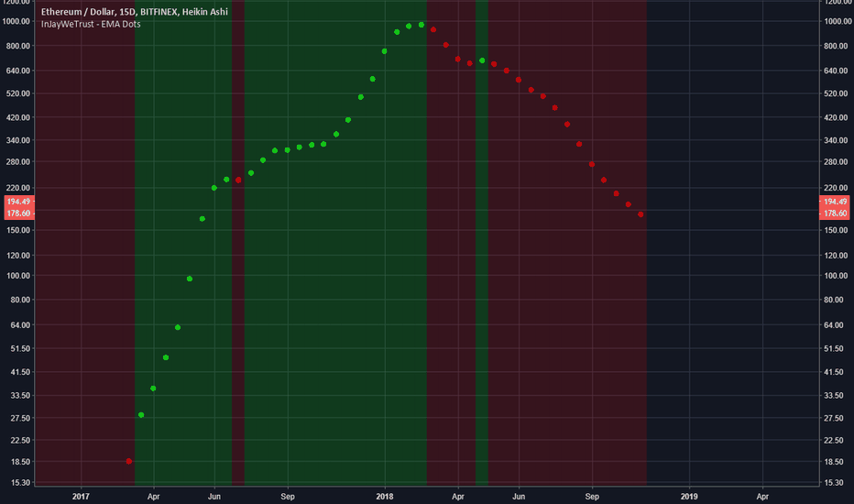Screen dimensions: 854x504
Task: Click the Ethereum / Dollar chart title
Action: pos(135,11)
